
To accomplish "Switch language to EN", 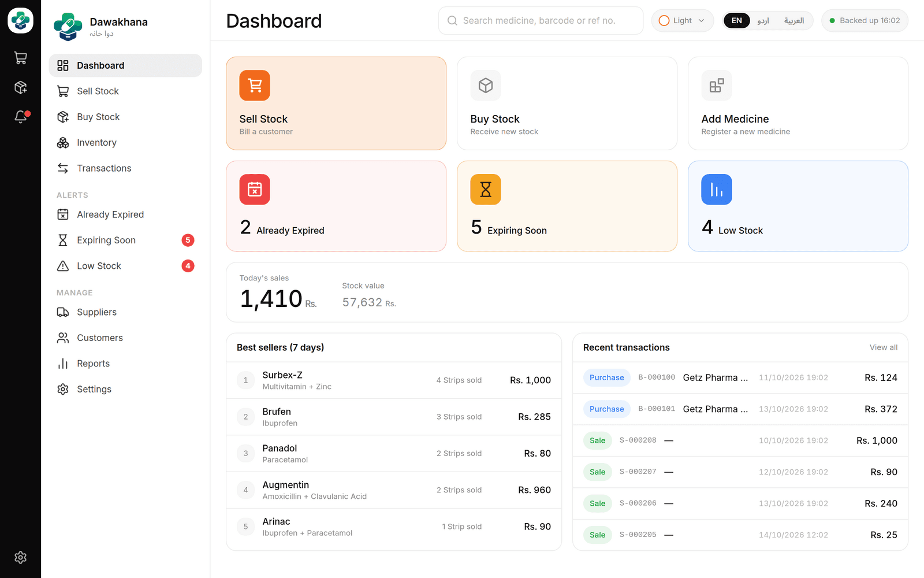I will coord(737,21).
